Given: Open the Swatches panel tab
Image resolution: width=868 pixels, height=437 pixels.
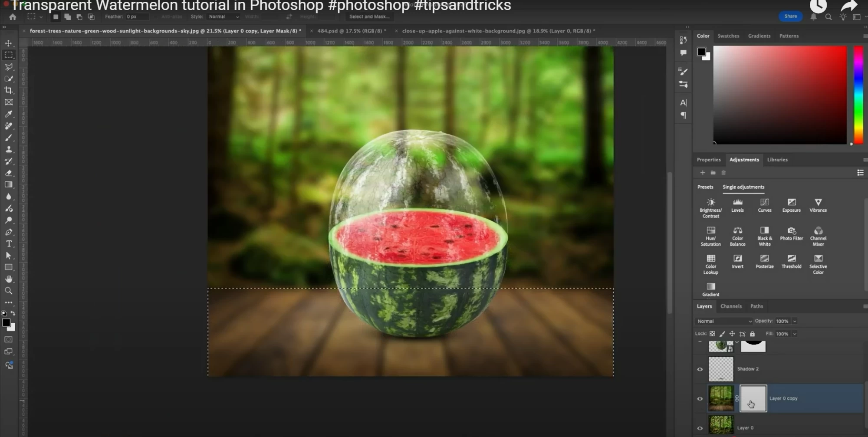Looking at the screenshot, I should point(729,36).
